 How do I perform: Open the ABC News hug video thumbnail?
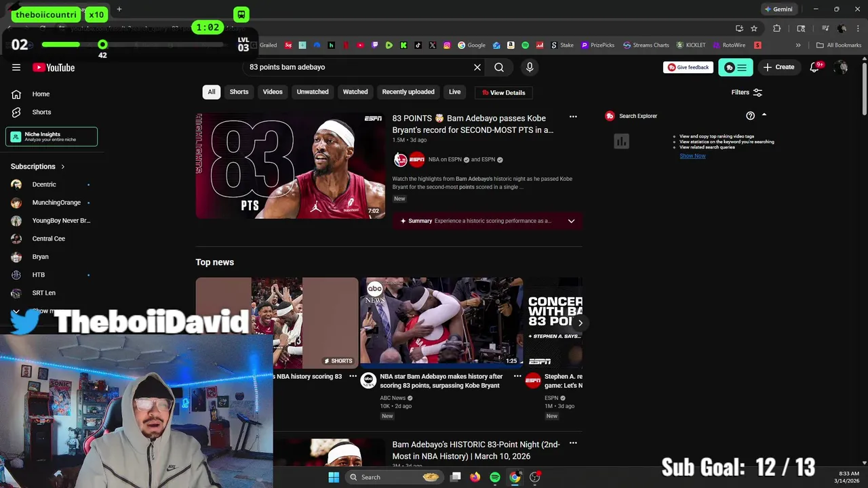[x=441, y=323]
